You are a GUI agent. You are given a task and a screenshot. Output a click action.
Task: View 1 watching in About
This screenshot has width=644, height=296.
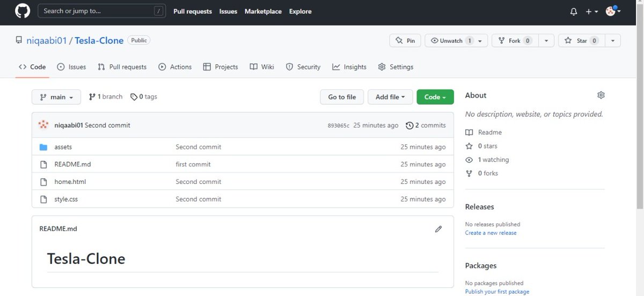487,160
